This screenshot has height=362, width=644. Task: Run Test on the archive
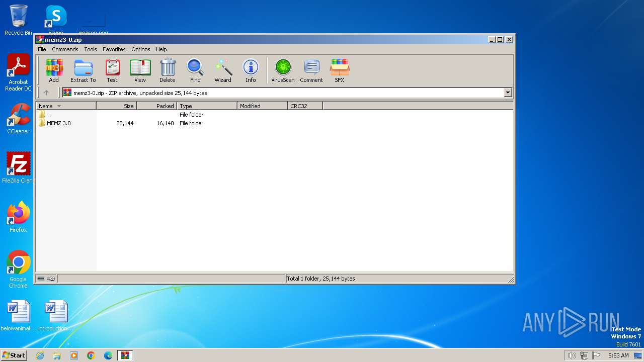(112, 70)
